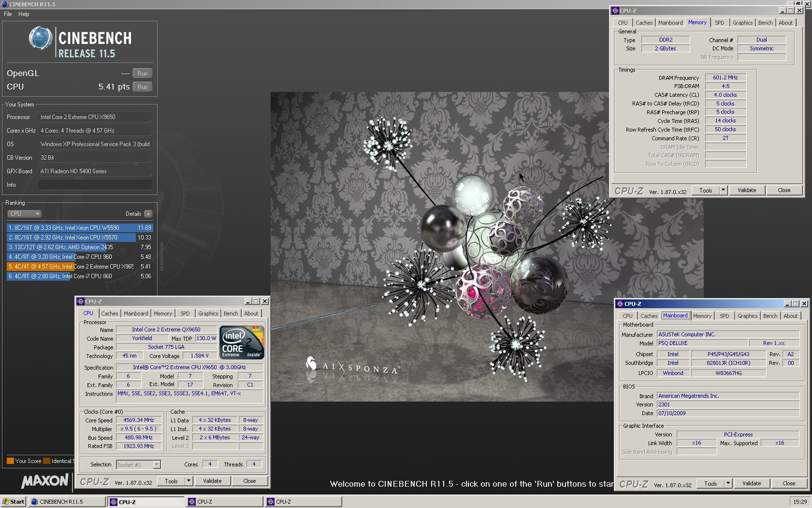
Task: Click Validate in CPU-Z Mainboard window
Action: click(752, 483)
